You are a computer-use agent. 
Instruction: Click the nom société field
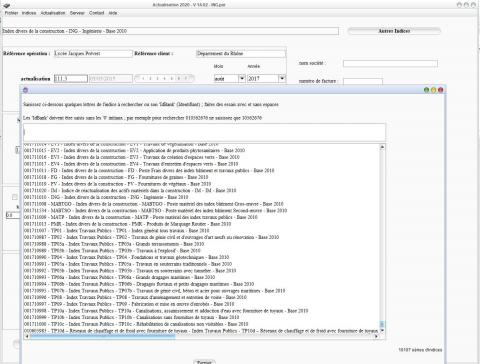(390, 63)
